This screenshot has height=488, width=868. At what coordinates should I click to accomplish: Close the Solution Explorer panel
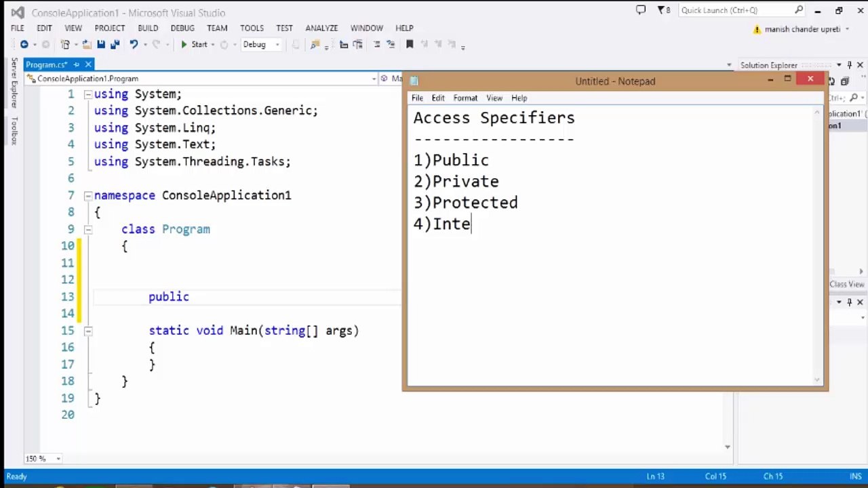pyautogui.click(x=861, y=65)
